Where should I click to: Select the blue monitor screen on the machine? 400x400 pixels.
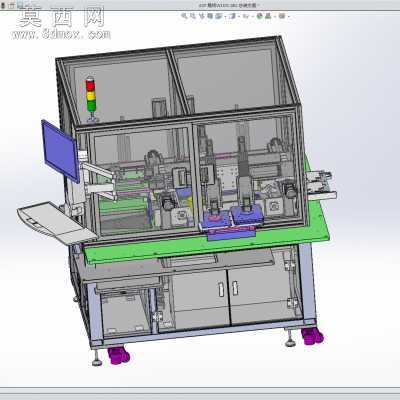(x=60, y=152)
